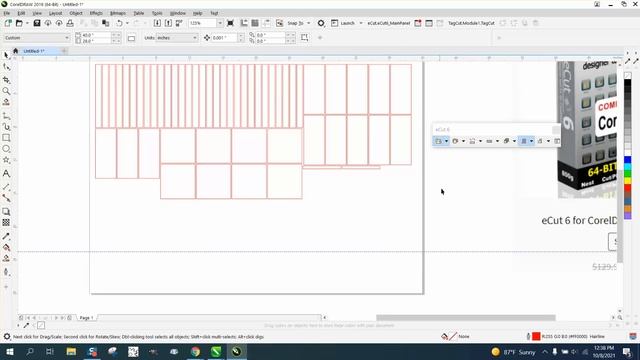640x360 pixels.
Task: Expand the Open folder dropdown arrow
Action: pos(27,23)
